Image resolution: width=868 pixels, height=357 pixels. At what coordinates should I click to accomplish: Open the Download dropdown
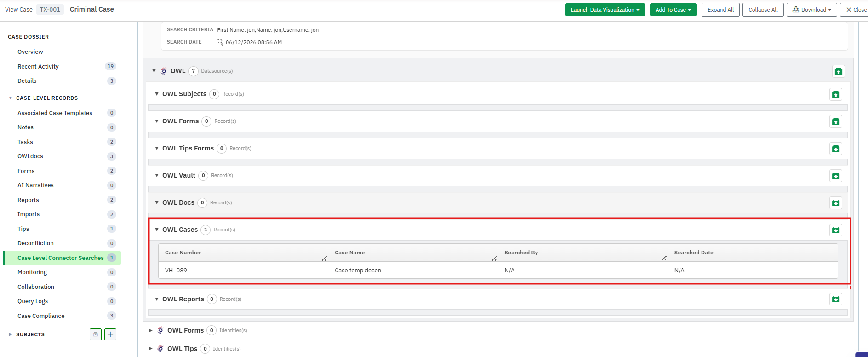(x=811, y=10)
